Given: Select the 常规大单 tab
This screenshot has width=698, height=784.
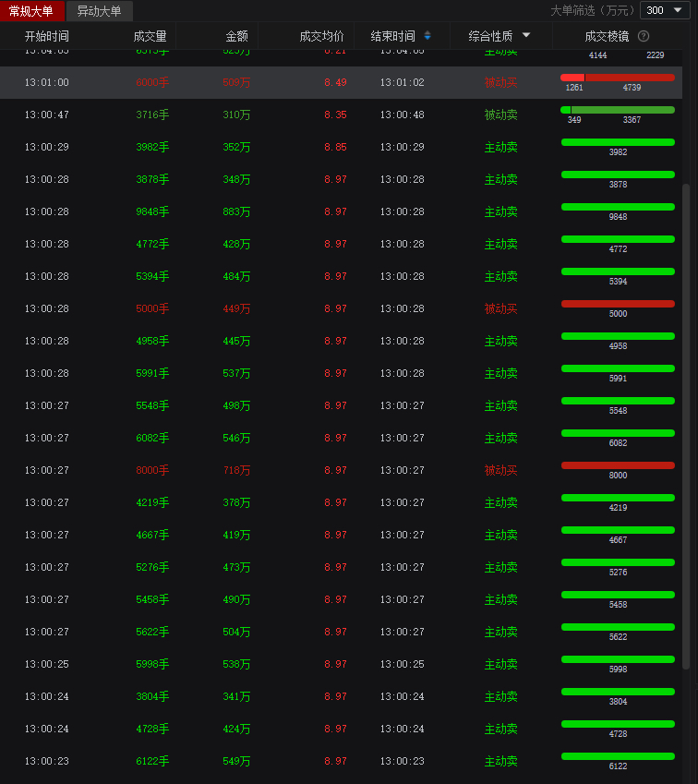Looking at the screenshot, I should pos(31,11).
